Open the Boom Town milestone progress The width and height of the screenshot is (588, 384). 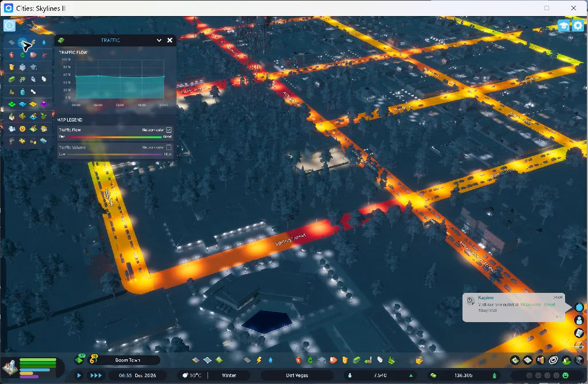127,360
